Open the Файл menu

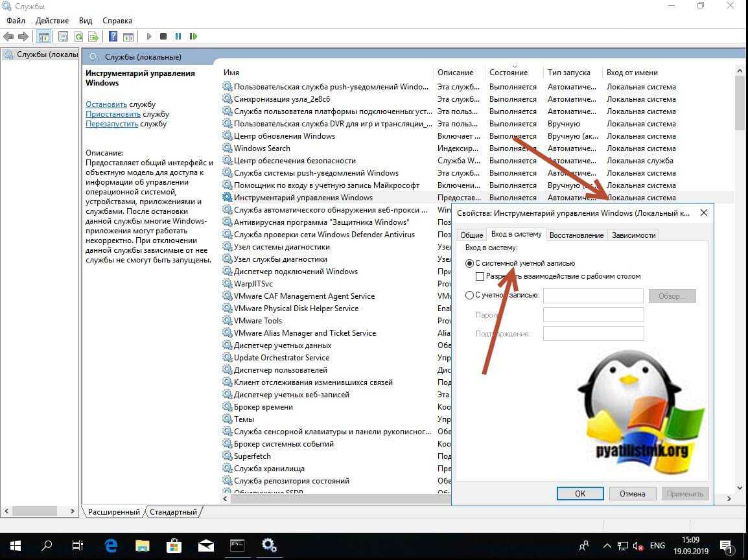coord(16,21)
